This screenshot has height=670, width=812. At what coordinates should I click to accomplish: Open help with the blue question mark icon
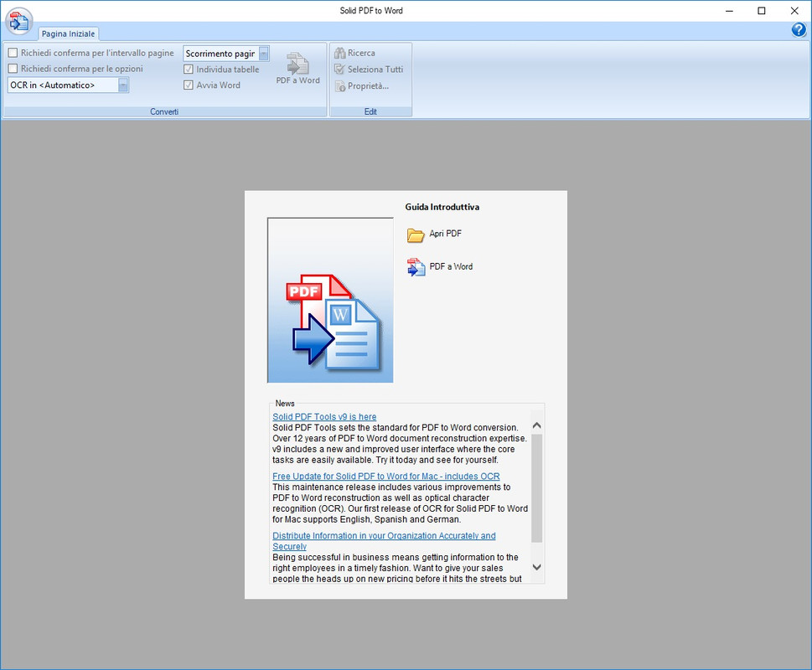pos(799,30)
